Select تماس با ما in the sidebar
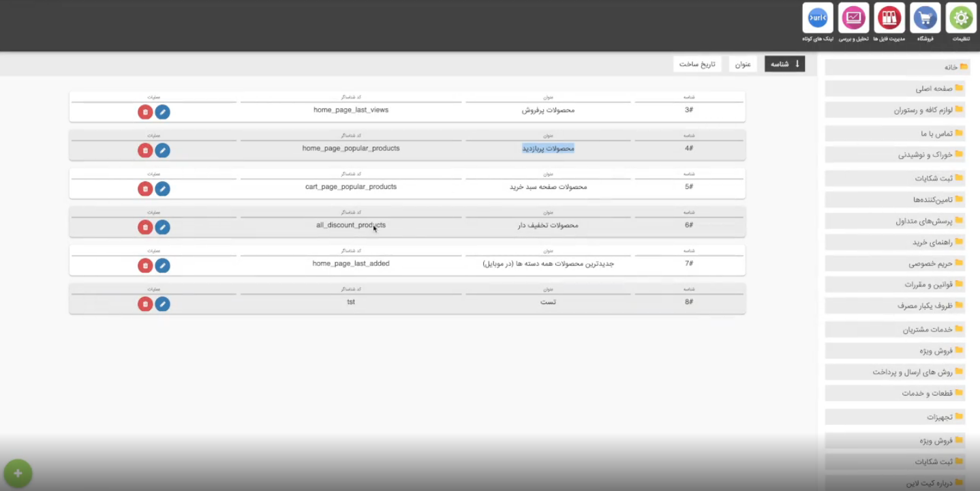980x491 pixels. tap(894, 133)
